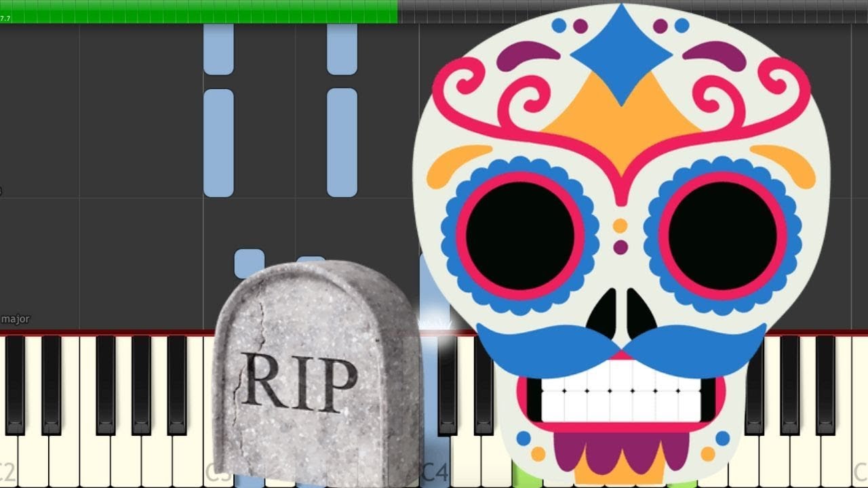This screenshot has height=488, width=868.
Task: Click the '7.7' time readout
Action: point(5,18)
